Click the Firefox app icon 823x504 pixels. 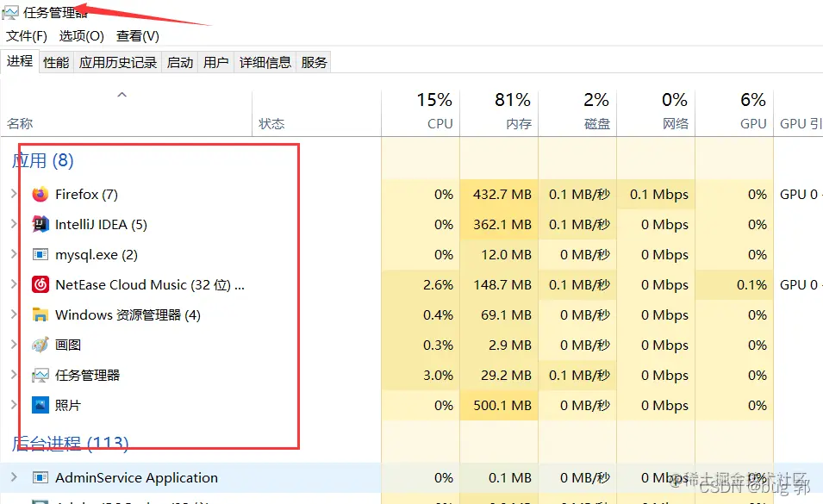(x=41, y=195)
